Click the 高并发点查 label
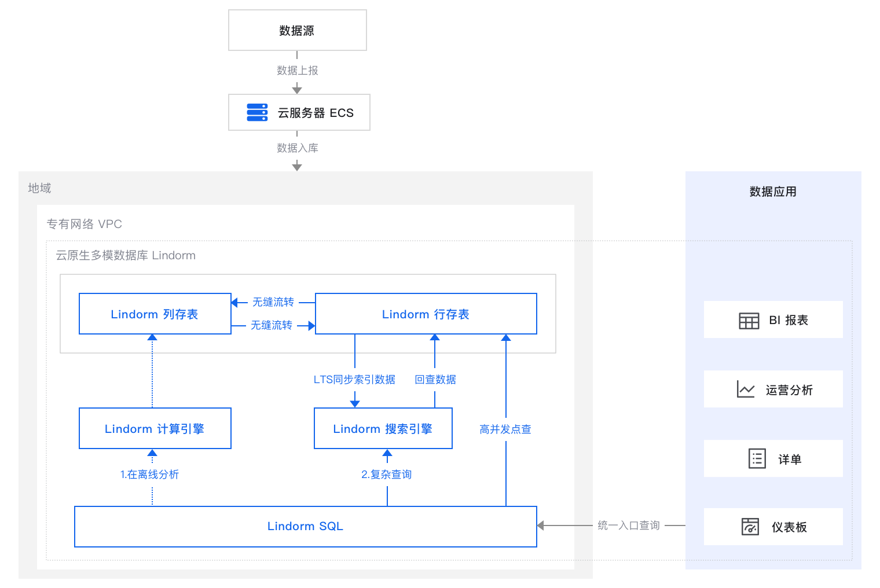The width and height of the screenshot is (880, 588). pos(505,429)
